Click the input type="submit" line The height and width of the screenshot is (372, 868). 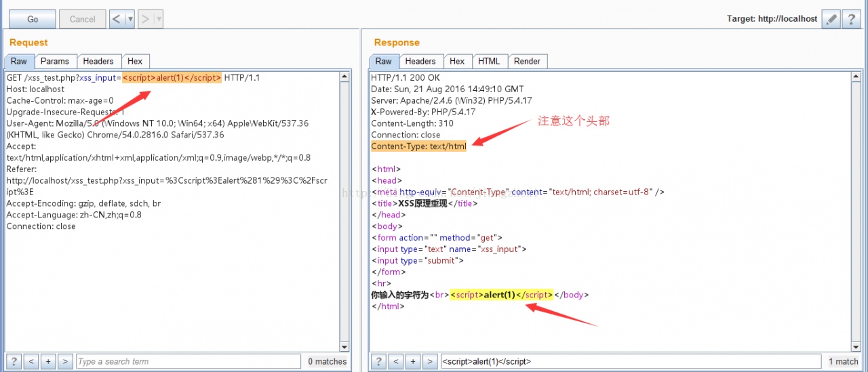[417, 261]
